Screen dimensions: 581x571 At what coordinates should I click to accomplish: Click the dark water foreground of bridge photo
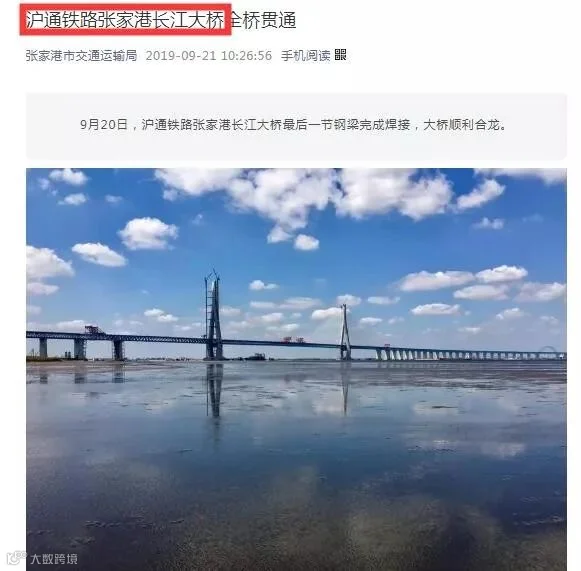(296, 482)
